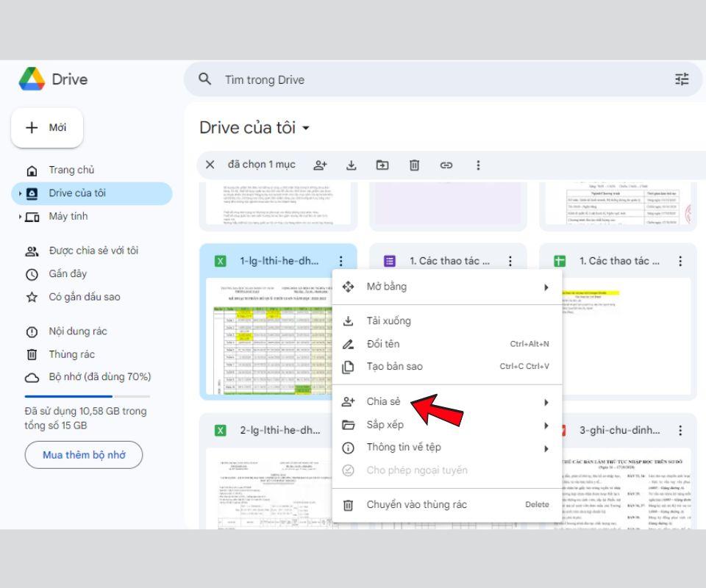706x588 pixels.
Task: Select Chuyển vào thùng rác menu item
Action: tap(416, 504)
